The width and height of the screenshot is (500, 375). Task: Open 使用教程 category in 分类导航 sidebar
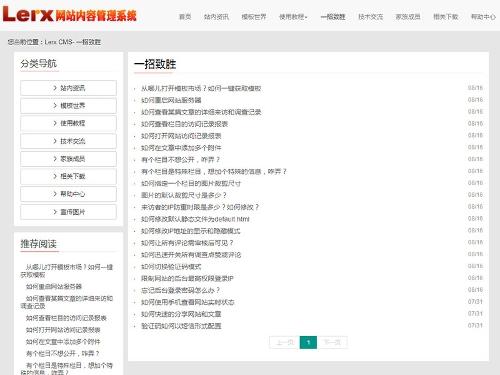(x=68, y=123)
